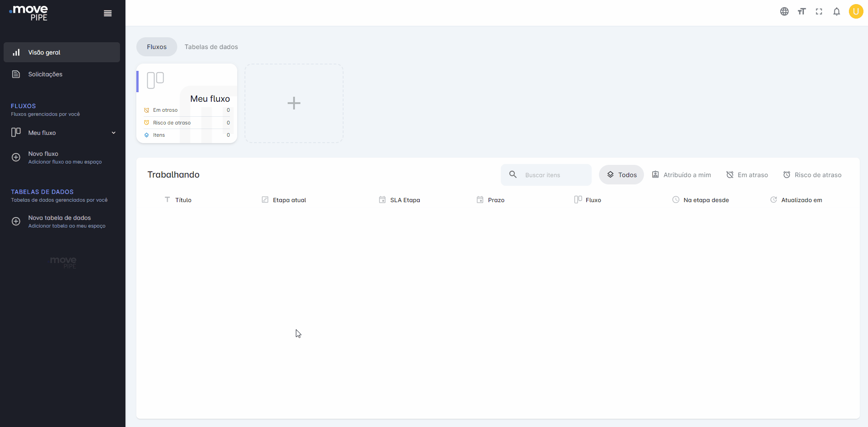Open notifications bell icon
This screenshot has width=868, height=427.
click(837, 12)
